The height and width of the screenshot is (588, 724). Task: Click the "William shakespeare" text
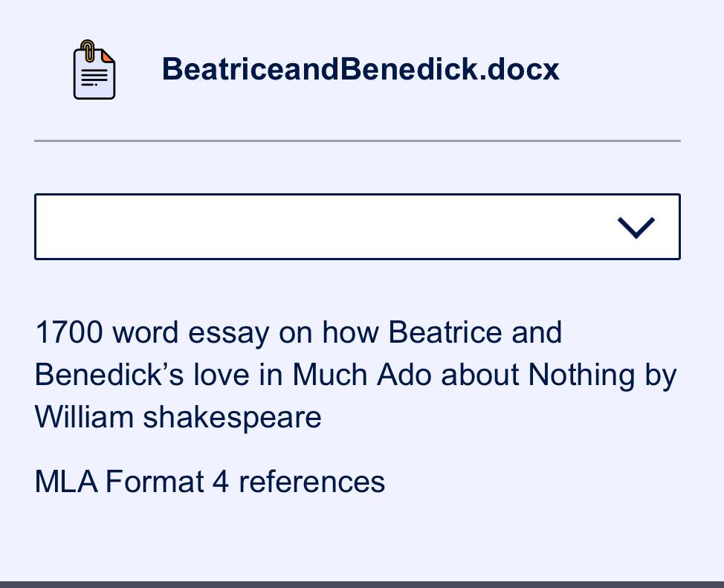click(x=178, y=417)
